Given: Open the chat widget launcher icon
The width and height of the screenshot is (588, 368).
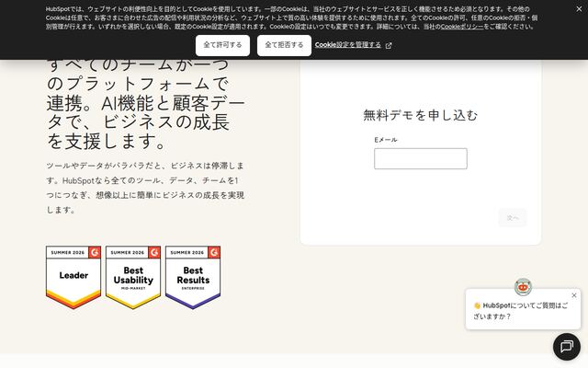Looking at the screenshot, I should click(x=567, y=346).
